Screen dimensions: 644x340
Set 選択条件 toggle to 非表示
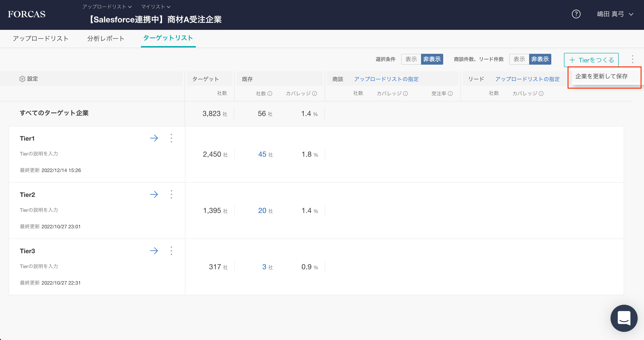432,59
